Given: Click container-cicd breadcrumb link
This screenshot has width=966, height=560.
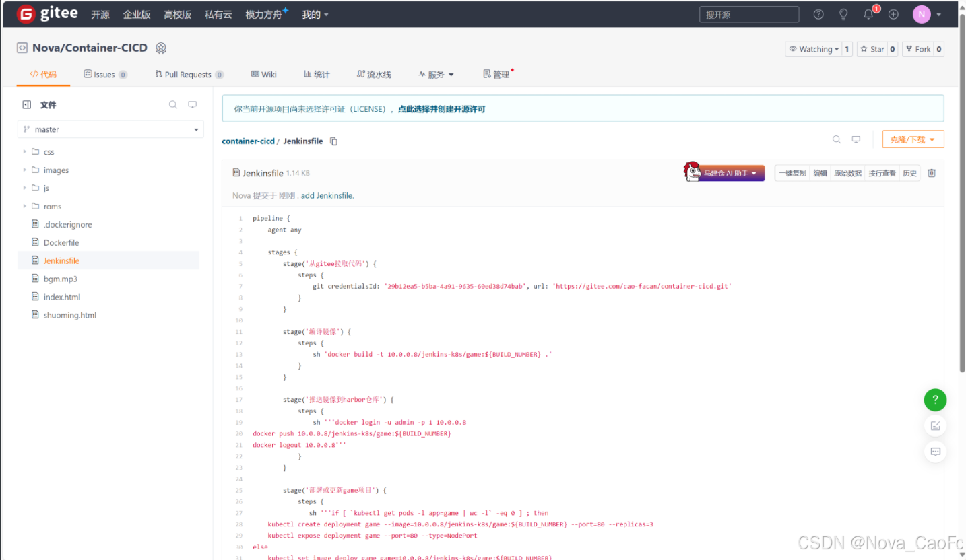Looking at the screenshot, I should tap(248, 141).
